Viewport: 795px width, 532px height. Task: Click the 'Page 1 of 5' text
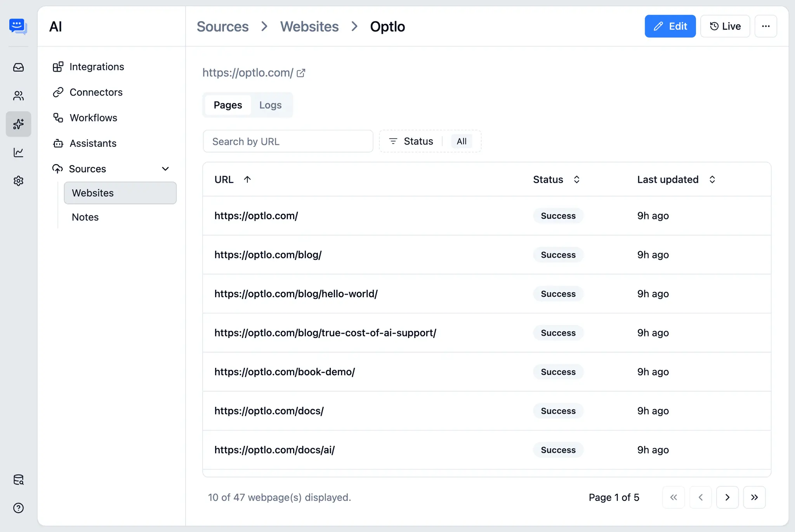click(614, 497)
